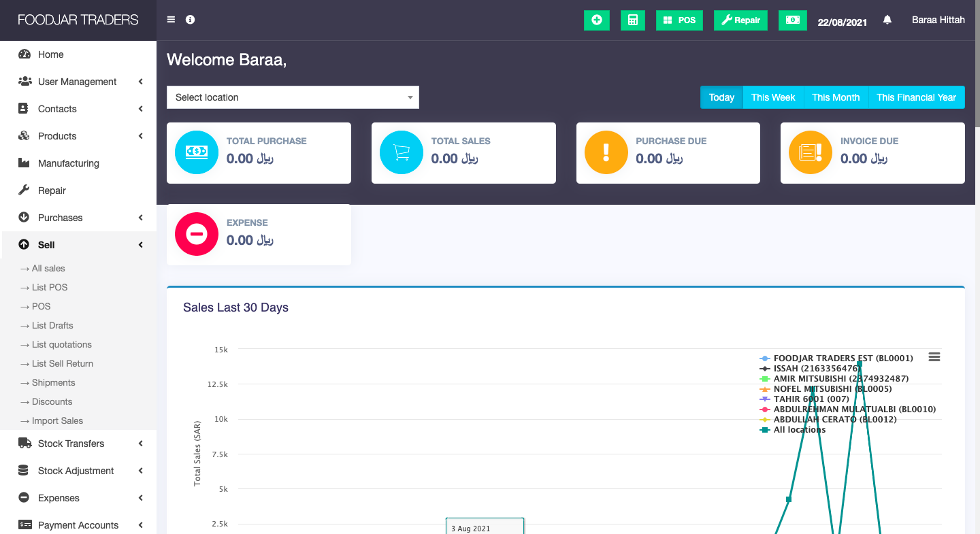Expand the Purchases chevron
This screenshot has width=980, height=534.
[x=141, y=218]
